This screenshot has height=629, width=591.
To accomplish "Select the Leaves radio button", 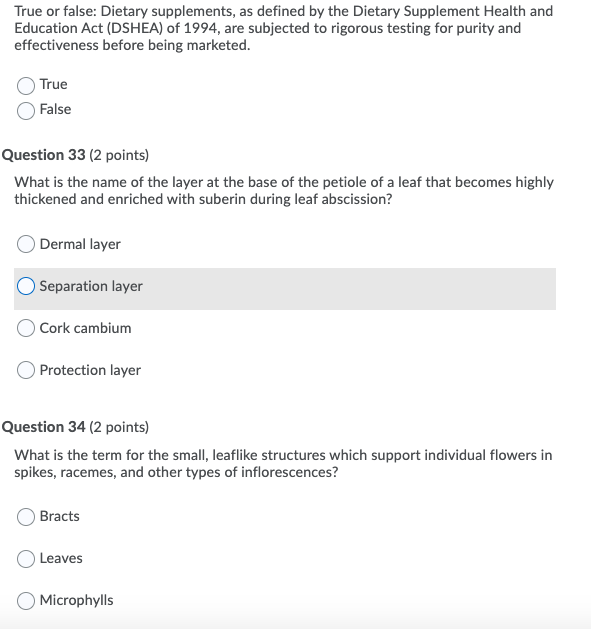I will click(x=26, y=558).
